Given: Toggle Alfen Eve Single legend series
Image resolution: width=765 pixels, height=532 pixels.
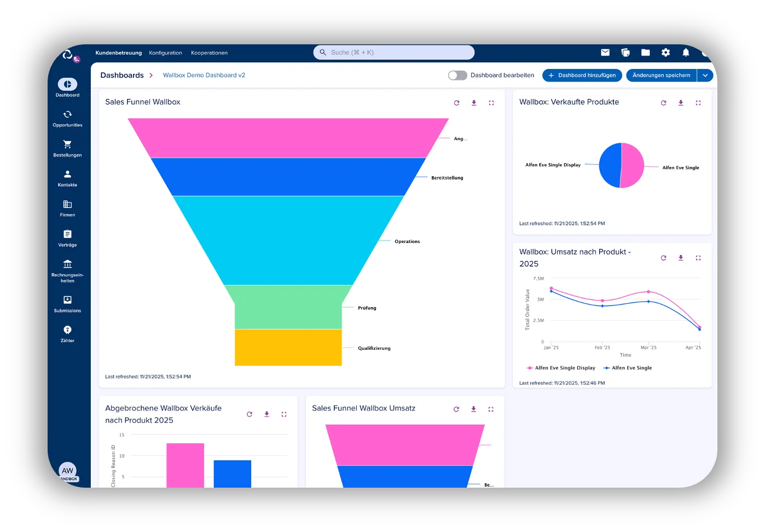Looking at the screenshot, I should pos(628,368).
